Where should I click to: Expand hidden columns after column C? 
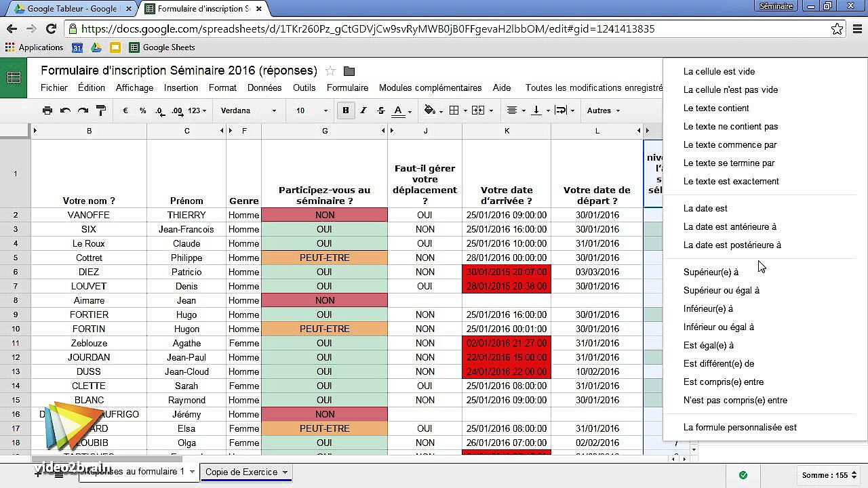click(x=222, y=131)
